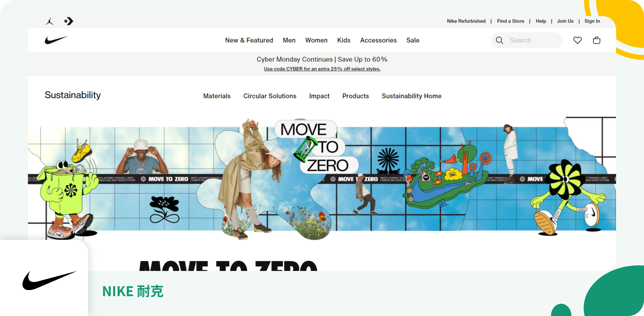
Task: Switch to the Materials tab
Action: coord(217,96)
